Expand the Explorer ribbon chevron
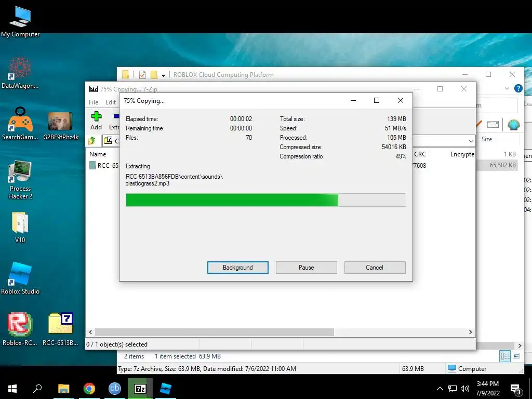Viewport: 532px width, 399px height. [507, 88]
